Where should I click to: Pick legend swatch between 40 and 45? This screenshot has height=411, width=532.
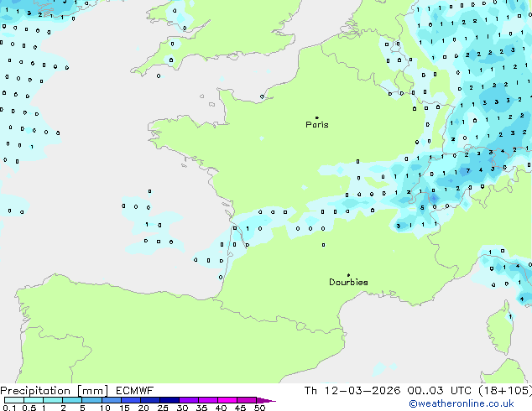pos(227,400)
